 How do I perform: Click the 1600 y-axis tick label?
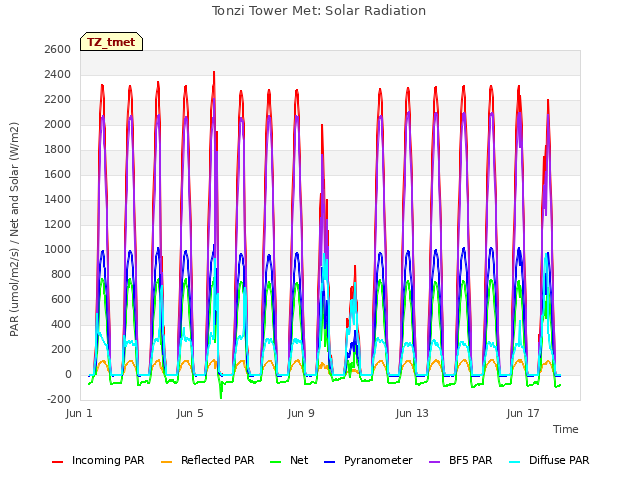point(58,175)
